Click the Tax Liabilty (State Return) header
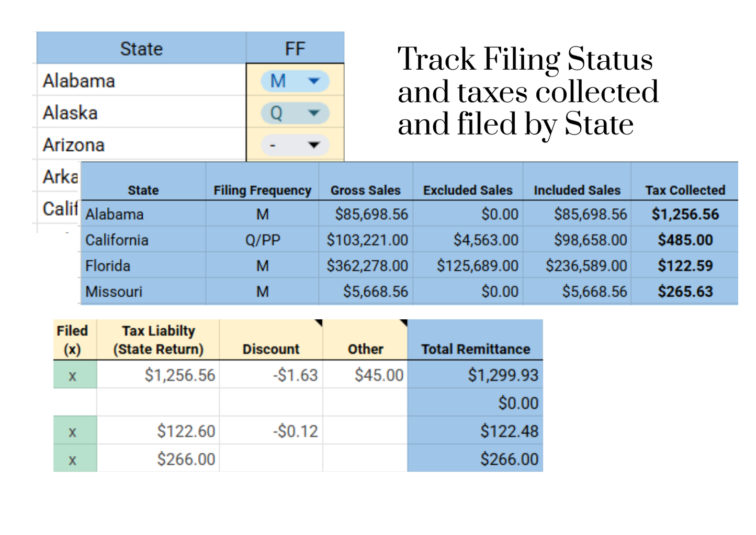756x535 pixels. 158,340
